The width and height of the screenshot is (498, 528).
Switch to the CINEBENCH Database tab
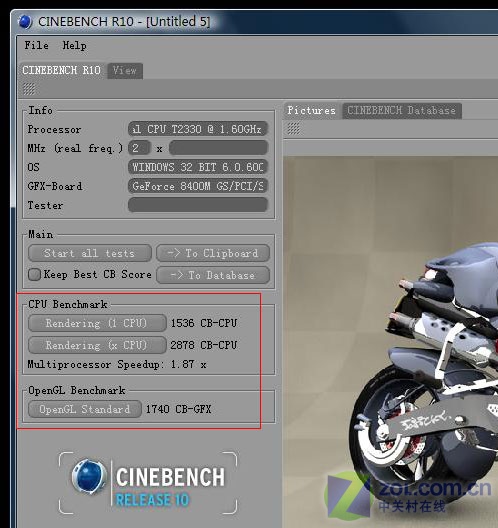coord(402,111)
